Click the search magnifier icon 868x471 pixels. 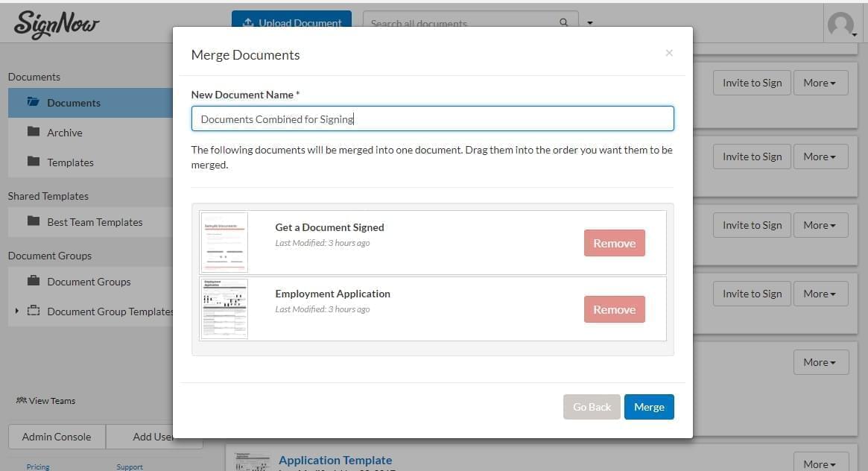(x=564, y=23)
